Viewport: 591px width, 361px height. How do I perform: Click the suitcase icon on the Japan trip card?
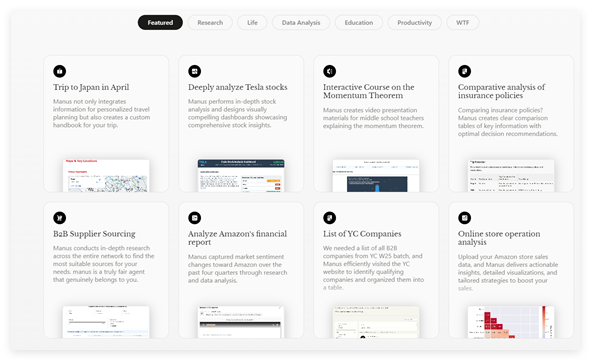click(60, 71)
